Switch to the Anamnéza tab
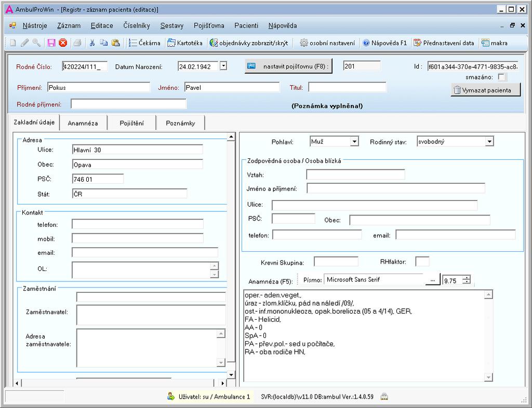Screen dimensions: 532x408 [83, 123]
